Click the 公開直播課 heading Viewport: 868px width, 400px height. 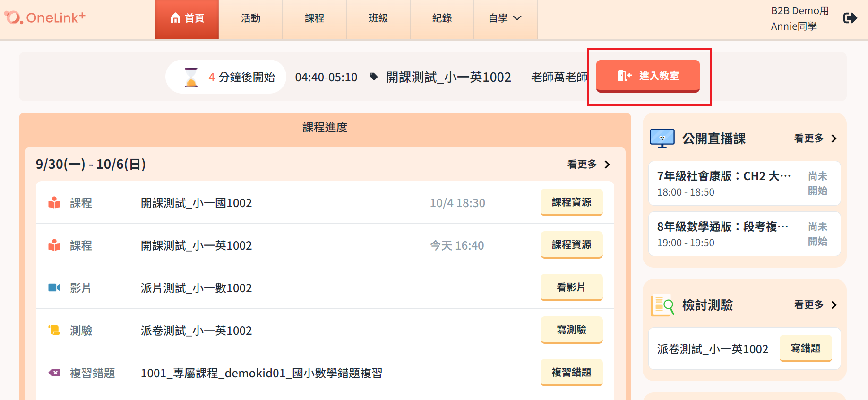[714, 139]
